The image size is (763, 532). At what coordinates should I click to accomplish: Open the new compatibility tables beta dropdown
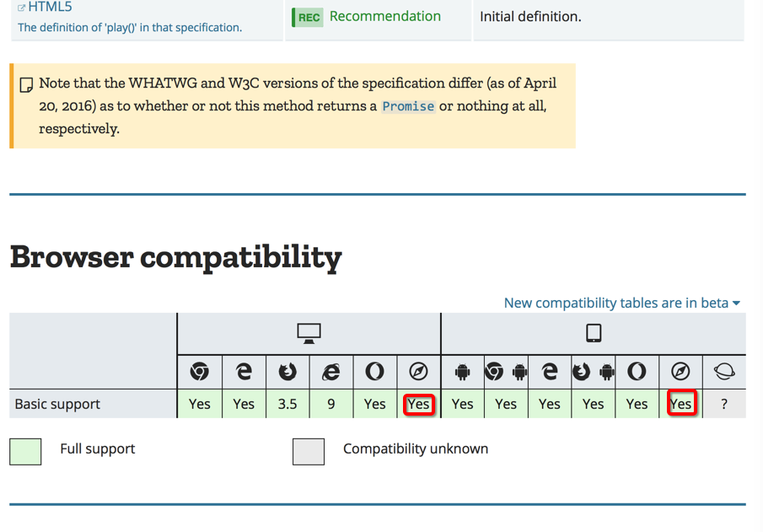[x=621, y=303]
